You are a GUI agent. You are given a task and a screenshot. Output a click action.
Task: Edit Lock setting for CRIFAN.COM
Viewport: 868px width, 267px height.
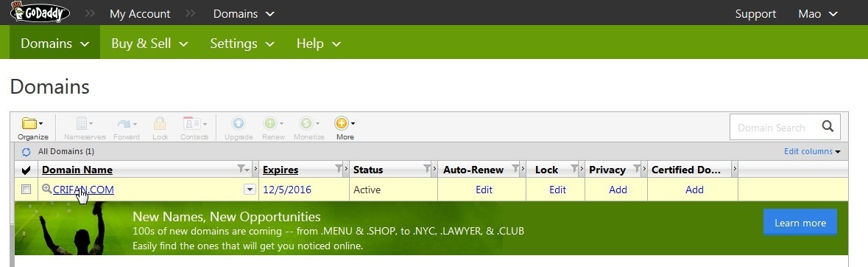coord(557,190)
